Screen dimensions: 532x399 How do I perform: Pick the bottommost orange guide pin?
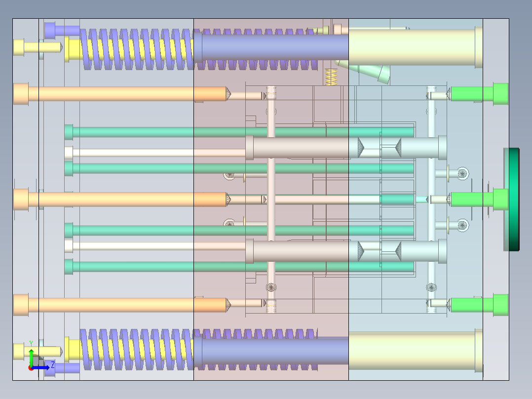pyautogui.click(x=122, y=305)
